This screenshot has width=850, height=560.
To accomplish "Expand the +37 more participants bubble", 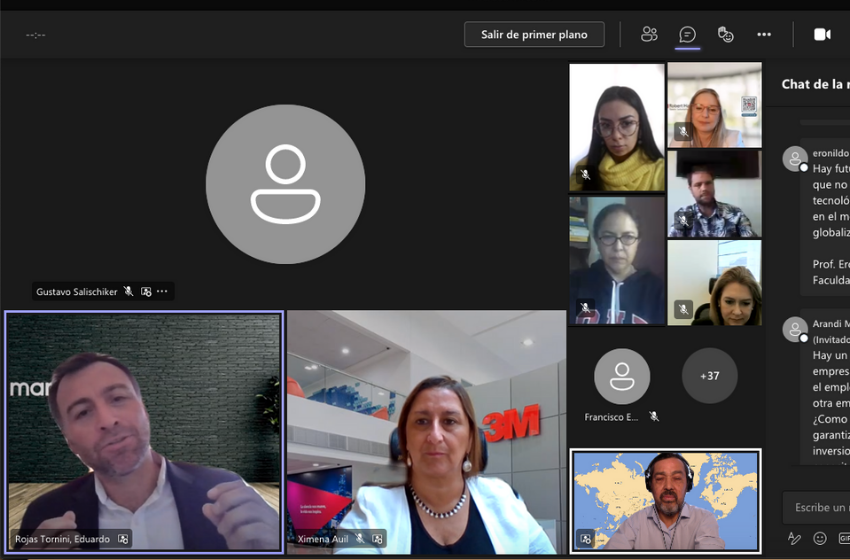I will tap(710, 376).
